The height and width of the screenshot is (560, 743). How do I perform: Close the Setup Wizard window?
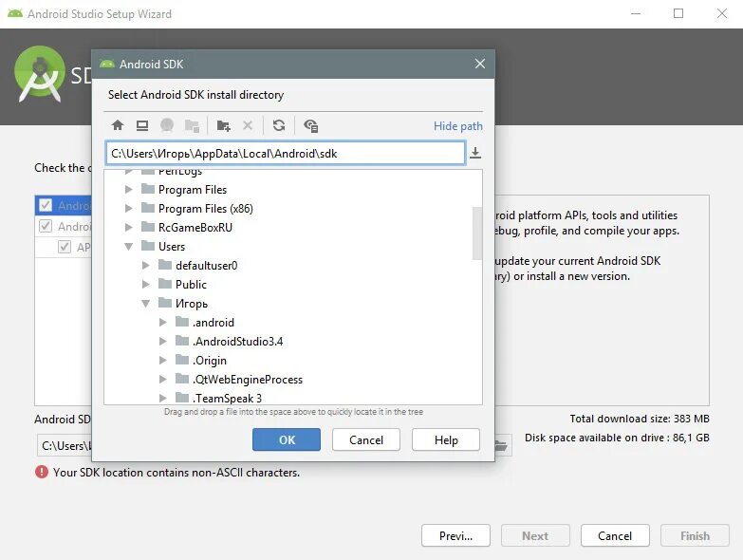point(722,13)
